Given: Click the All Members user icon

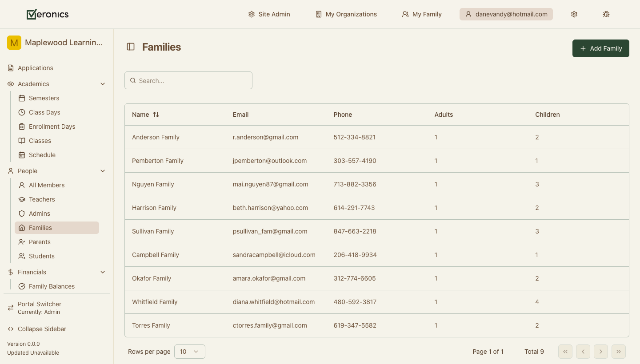Looking at the screenshot, I should click(x=22, y=185).
